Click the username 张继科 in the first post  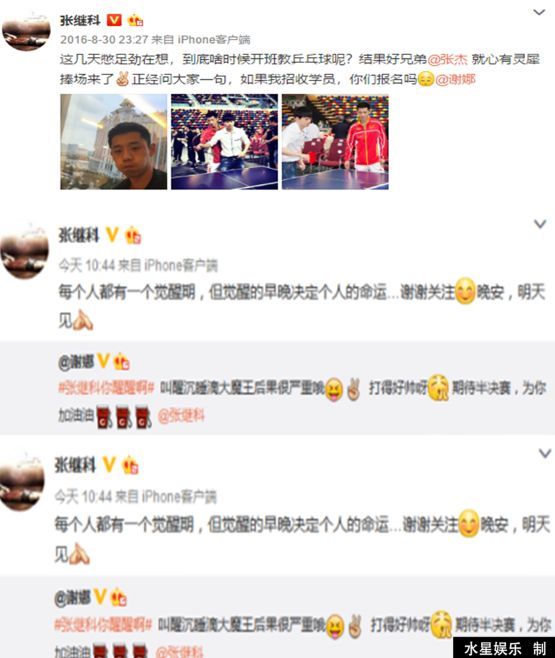[x=80, y=20]
